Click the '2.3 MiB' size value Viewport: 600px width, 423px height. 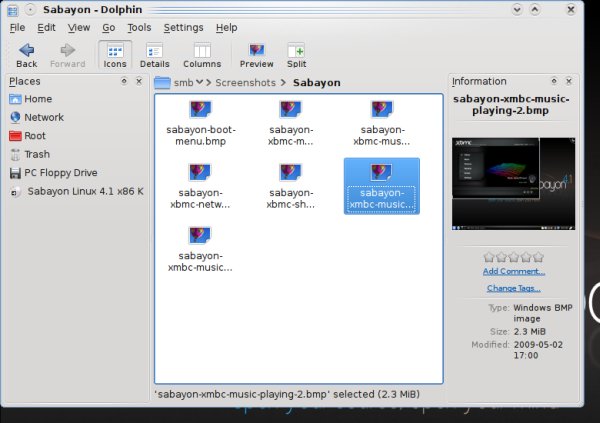(530, 332)
